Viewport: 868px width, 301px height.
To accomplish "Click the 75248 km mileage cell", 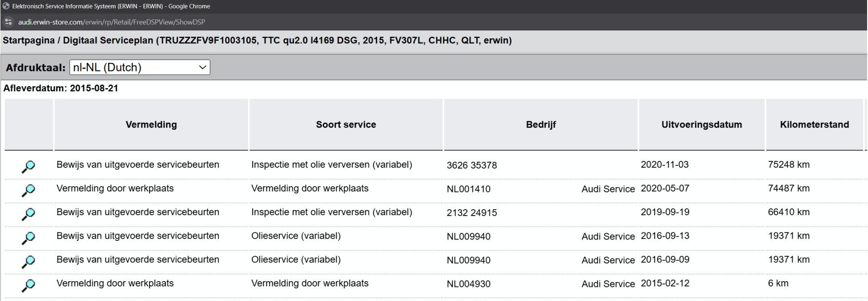I will tap(788, 165).
